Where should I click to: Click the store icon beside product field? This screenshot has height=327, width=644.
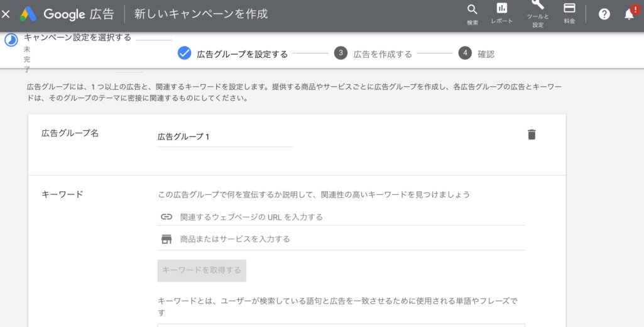tap(166, 239)
